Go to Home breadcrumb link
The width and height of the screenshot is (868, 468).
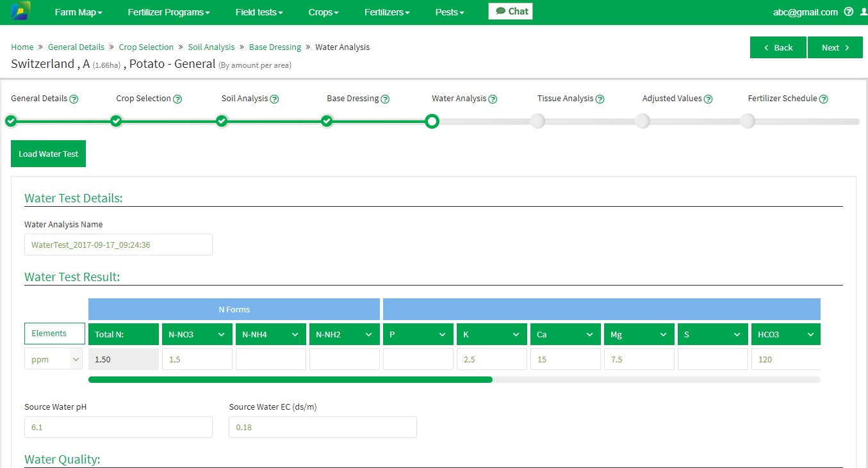[22, 47]
